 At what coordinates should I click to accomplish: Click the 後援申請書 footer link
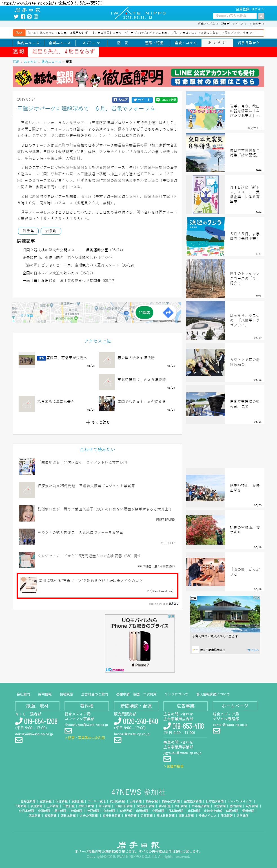coord(174,766)
